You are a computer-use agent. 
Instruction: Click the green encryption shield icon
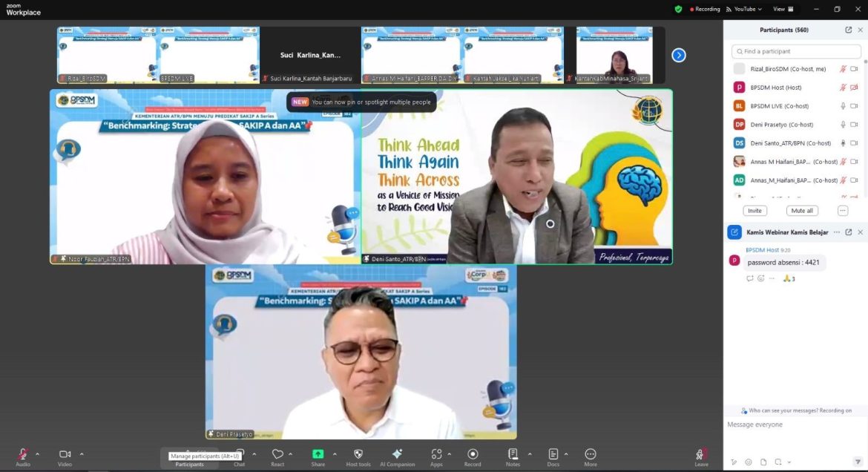point(678,9)
